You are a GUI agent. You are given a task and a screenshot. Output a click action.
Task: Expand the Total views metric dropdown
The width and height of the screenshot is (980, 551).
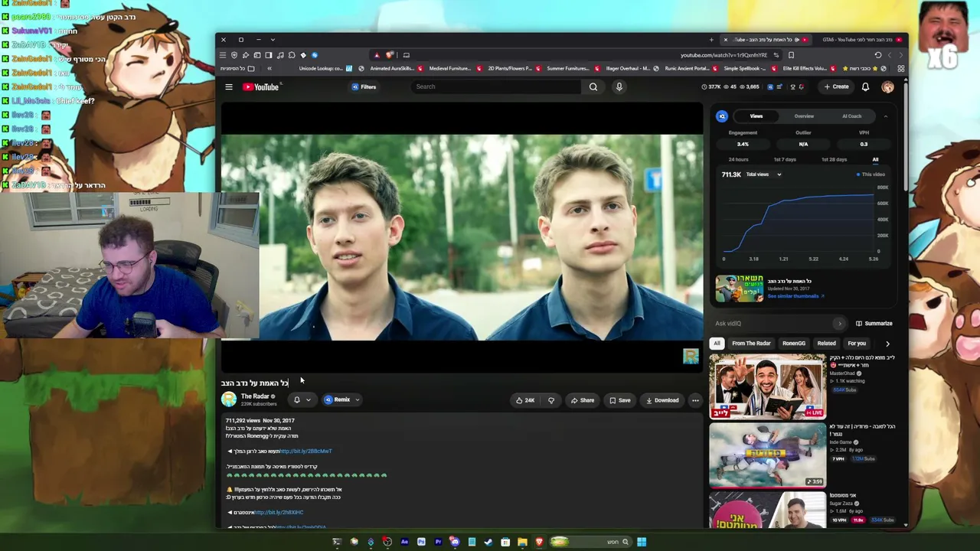(763, 174)
